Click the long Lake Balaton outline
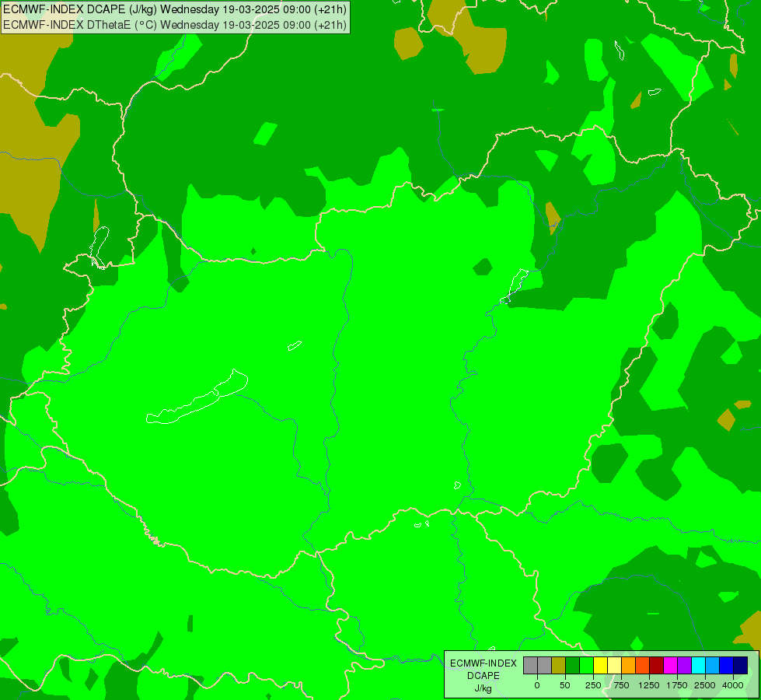The height and width of the screenshot is (700, 761). [197, 397]
